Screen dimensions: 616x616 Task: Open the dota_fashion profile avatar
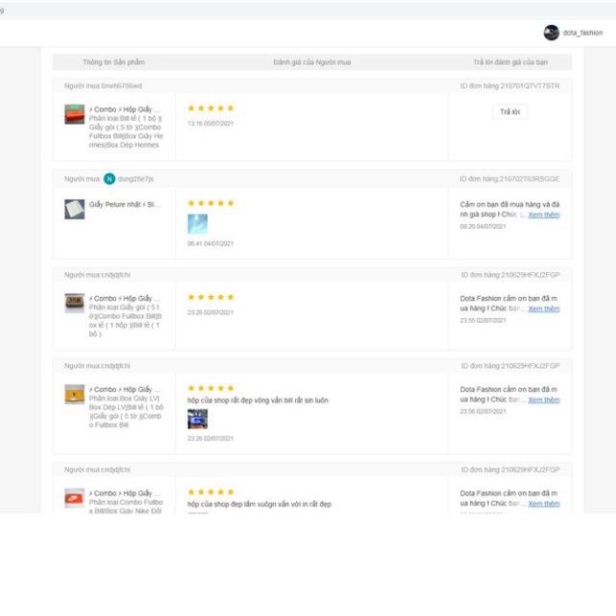point(551,33)
